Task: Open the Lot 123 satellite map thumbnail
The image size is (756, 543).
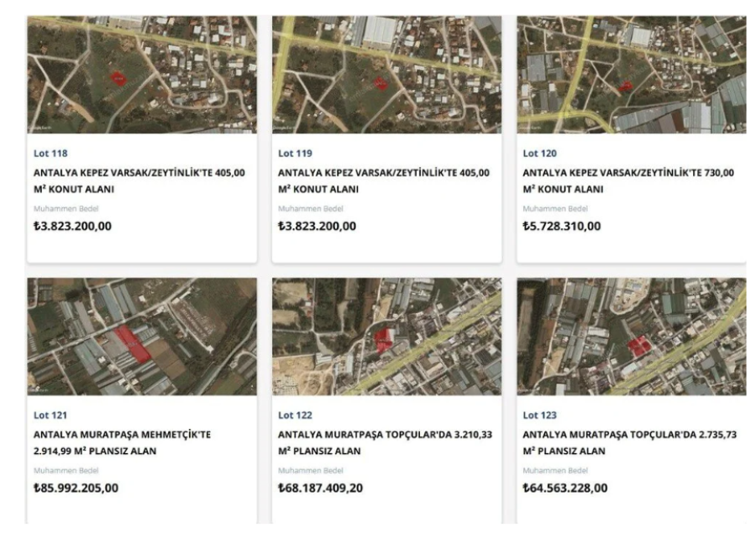Action: point(632,337)
